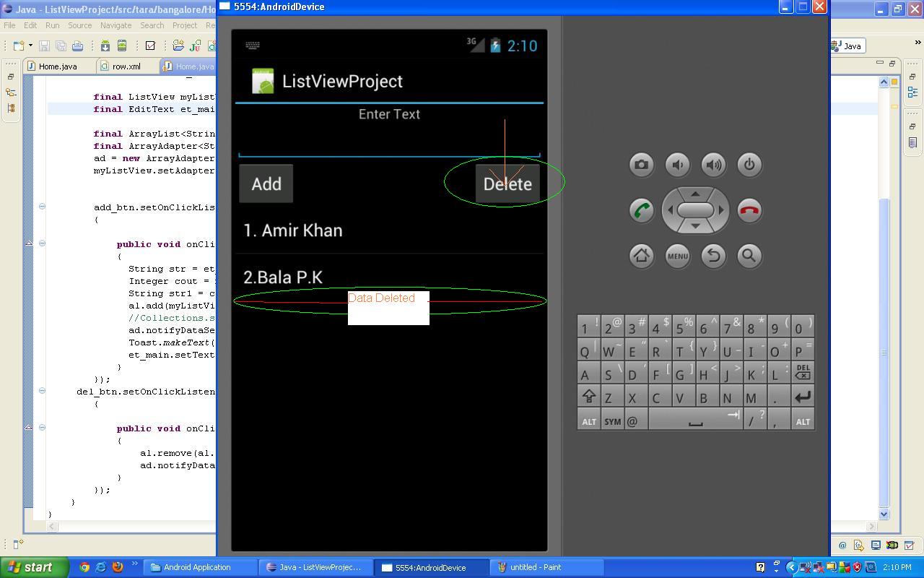This screenshot has width=924, height=578.
Task: Click the Add button in the app
Action: point(266,184)
